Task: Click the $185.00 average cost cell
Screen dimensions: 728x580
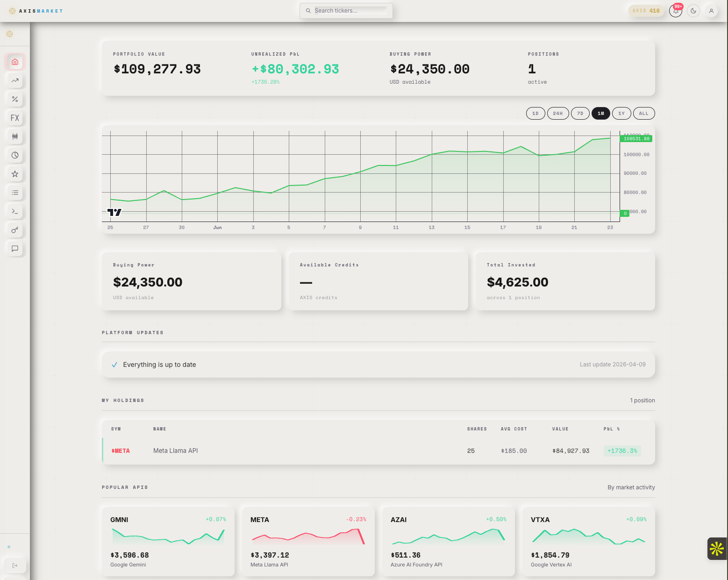Action: 514,451
